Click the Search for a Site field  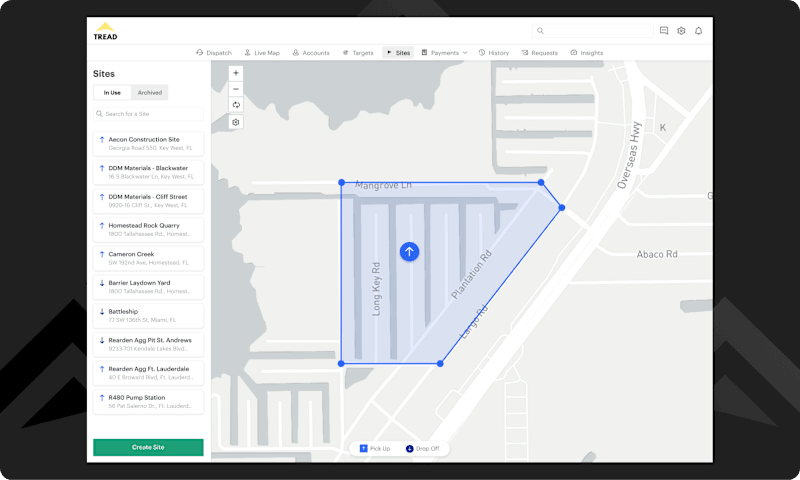pos(148,114)
